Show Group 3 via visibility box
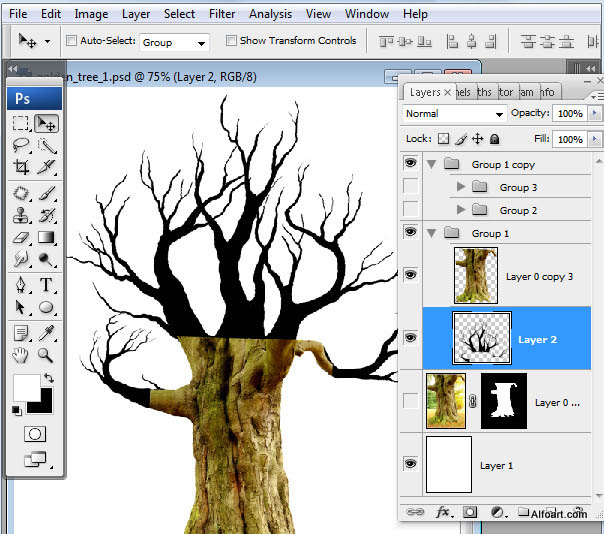The image size is (604, 534). pos(410,187)
